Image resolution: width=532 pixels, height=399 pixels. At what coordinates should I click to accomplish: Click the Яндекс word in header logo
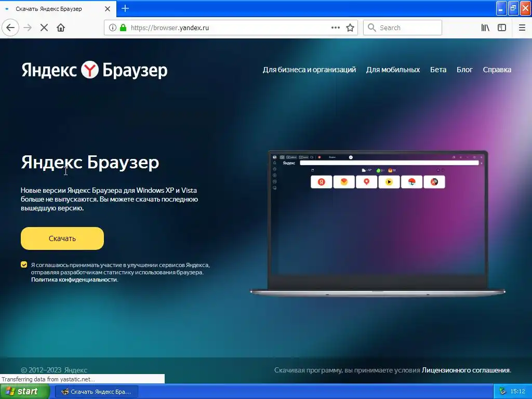coord(49,70)
